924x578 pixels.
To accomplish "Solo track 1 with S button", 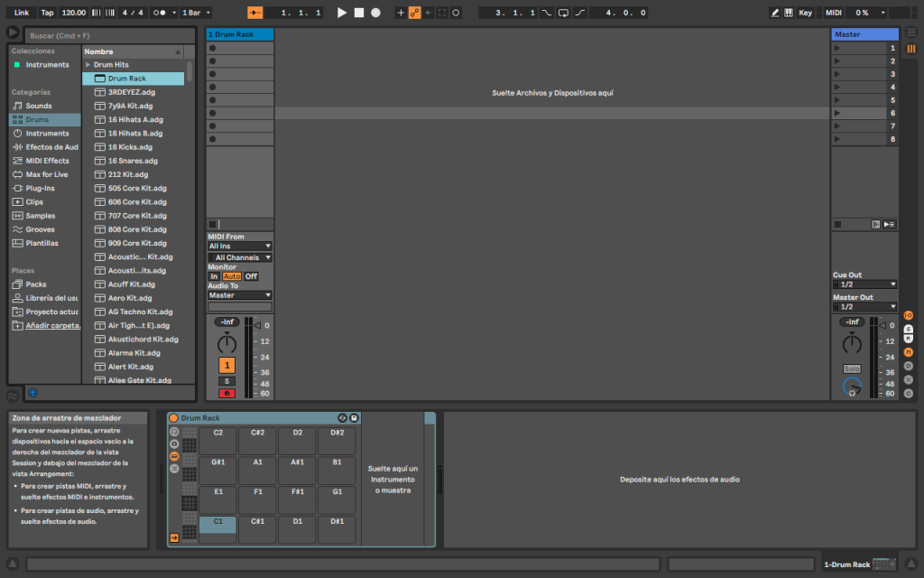I will point(226,381).
